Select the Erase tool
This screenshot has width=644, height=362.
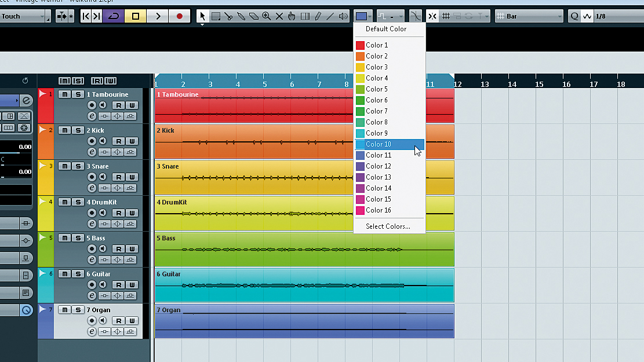pos(254,16)
